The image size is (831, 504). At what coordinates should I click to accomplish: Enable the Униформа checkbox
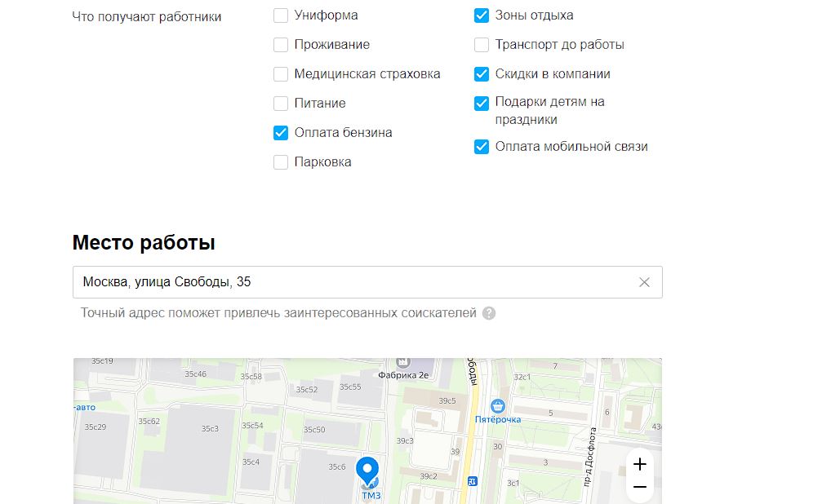click(281, 15)
